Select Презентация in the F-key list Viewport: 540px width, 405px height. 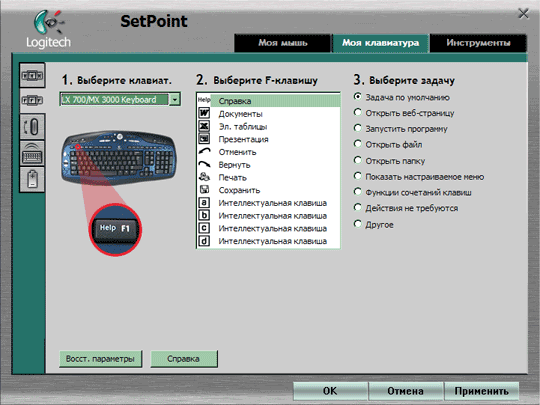[268, 139]
